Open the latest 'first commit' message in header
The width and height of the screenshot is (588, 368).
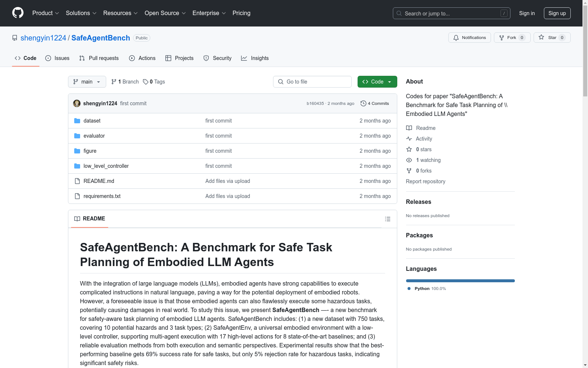tap(133, 103)
